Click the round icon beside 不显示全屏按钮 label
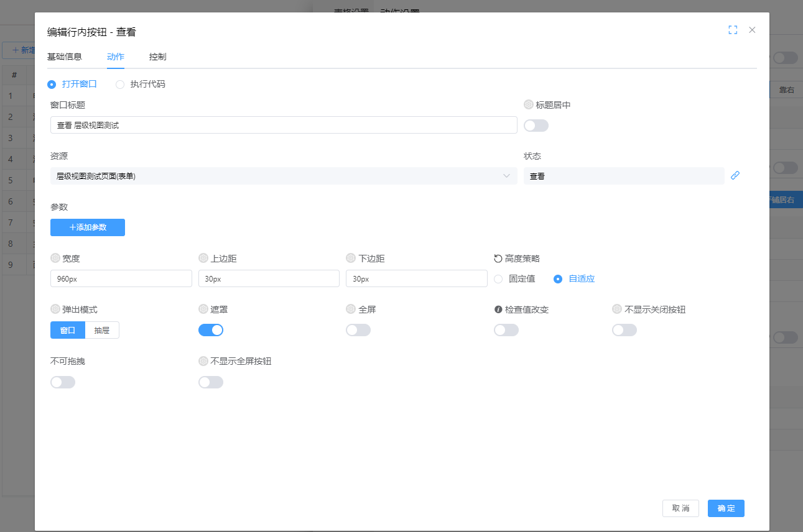 click(x=203, y=361)
